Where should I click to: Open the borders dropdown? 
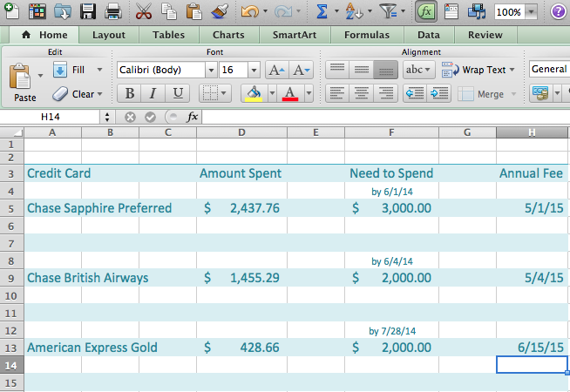coord(224,94)
